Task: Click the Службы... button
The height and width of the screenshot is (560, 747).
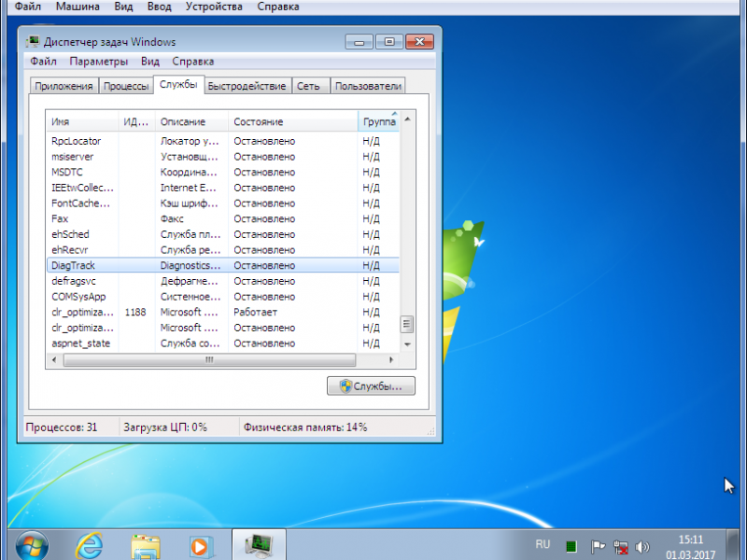Action: (x=371, y=386)
